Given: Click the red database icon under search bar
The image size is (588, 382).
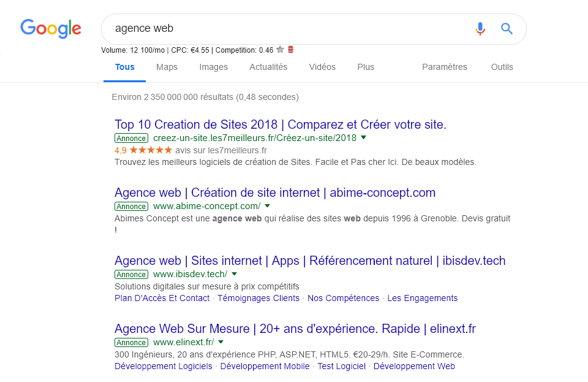Looking at the screenshot, I should pyautogui.click(x=290, y=50).
